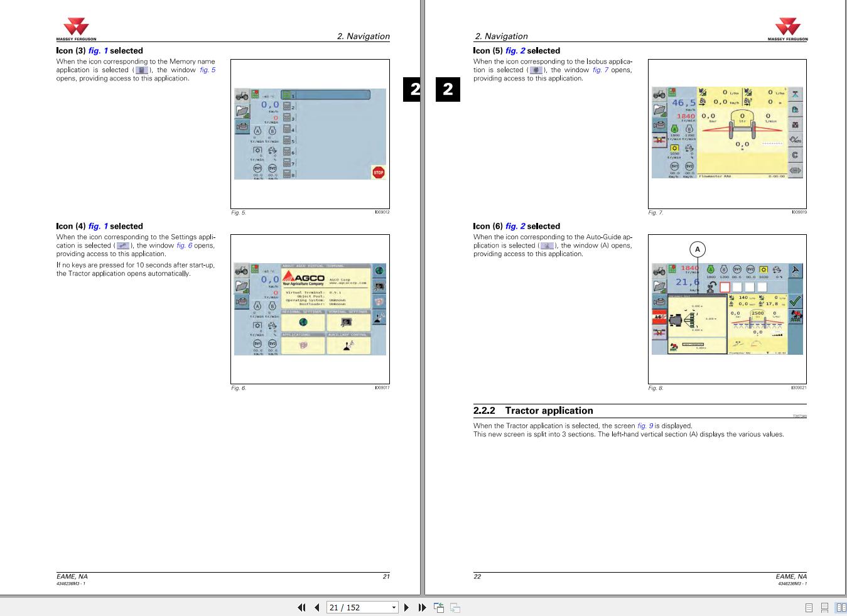Image resolution: width=847 pixels, height=616 pixels.
Task: Open fig. 1 link in Icon (4) heading
Action: [x=98, y=226]
